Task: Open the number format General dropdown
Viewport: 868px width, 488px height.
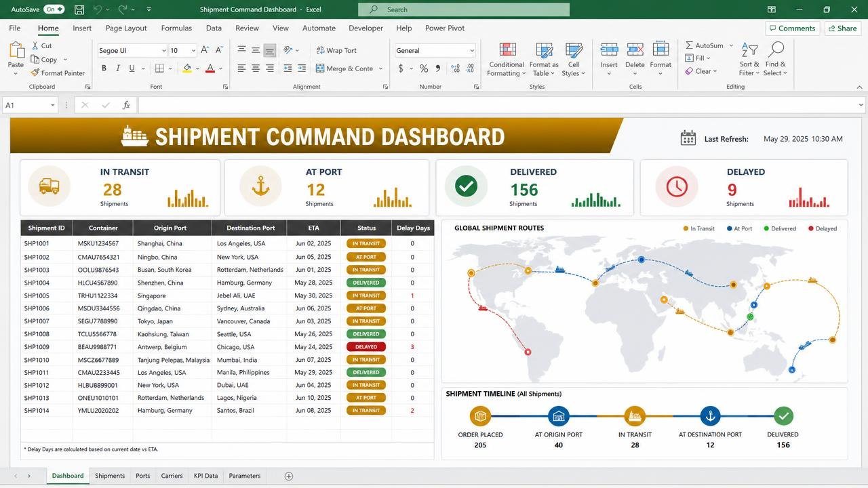Action: tap(472, 51)
